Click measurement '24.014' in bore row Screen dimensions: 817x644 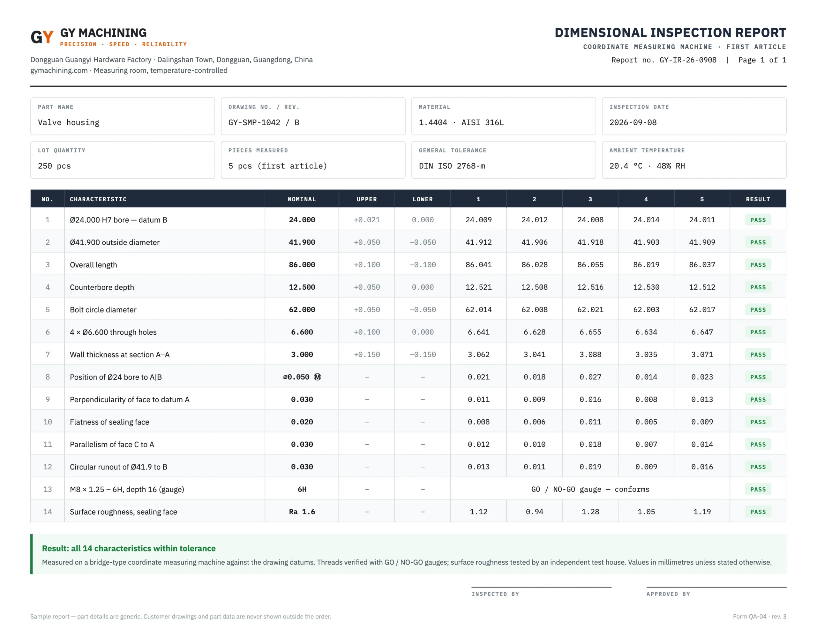(x=646, y=220)
